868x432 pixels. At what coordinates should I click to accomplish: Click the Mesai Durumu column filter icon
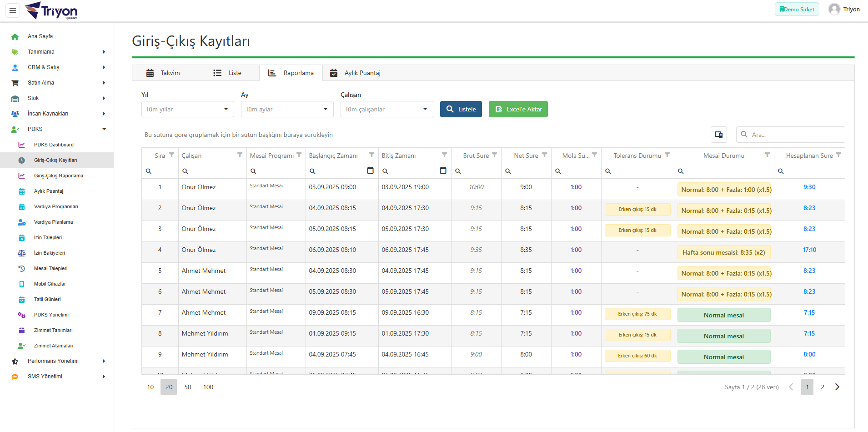click(767, 155)
